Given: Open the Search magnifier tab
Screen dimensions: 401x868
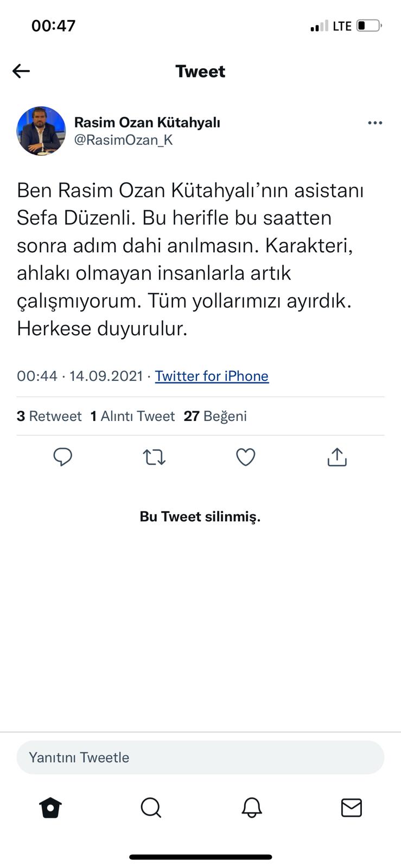Looking at the screenshot, I should [151, 808].
